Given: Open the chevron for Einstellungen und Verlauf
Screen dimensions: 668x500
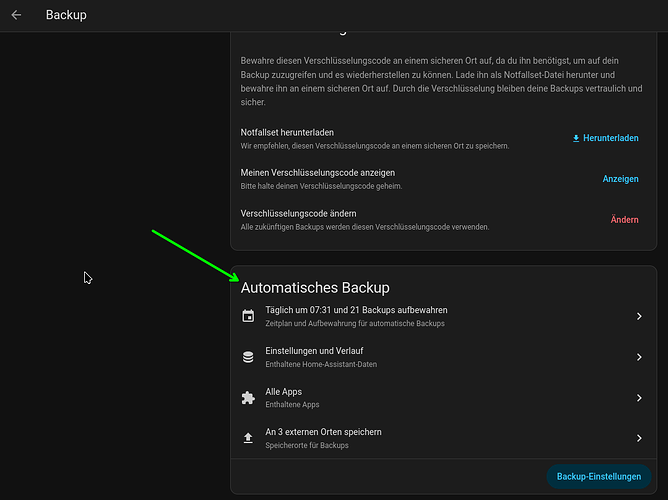Looking at the screenshot, I should [x=639, y=357].
